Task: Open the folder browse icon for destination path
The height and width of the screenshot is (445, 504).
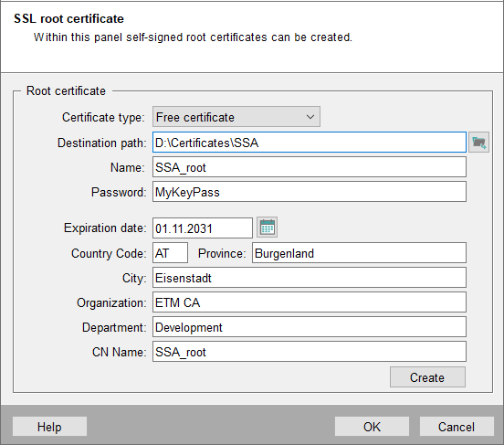Action: 478,143
